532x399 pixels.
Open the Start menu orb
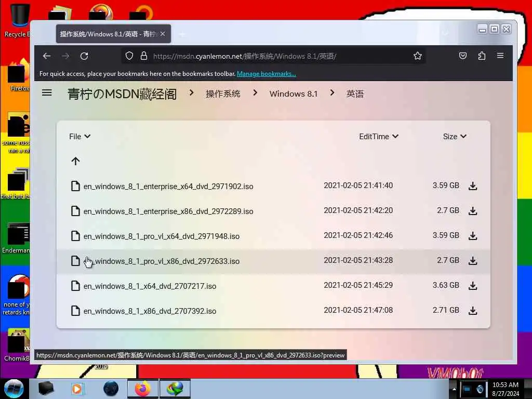click(14, 389)
